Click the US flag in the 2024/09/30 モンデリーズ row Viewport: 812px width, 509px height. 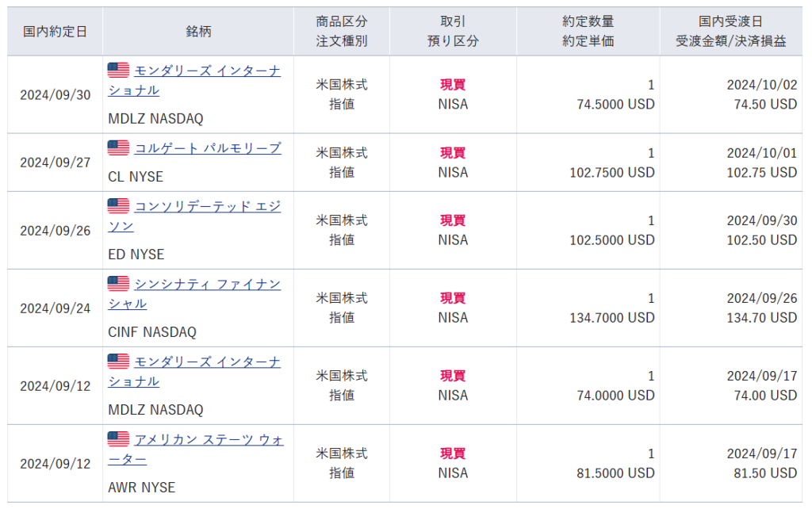pos(118,71)
